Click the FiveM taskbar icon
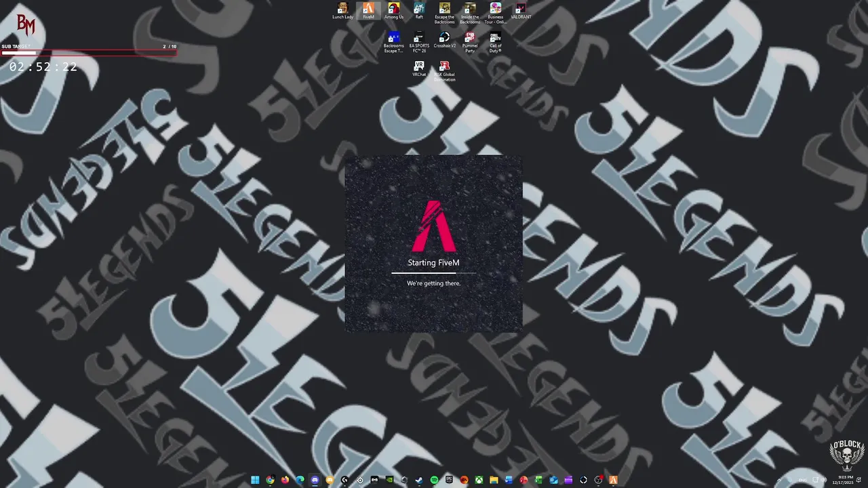The height and width of the screenshot is (488, 868). tap(614, 480)
